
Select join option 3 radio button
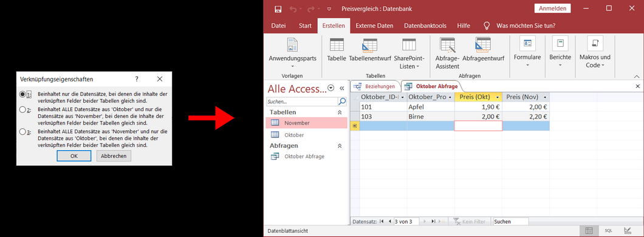(22, 132)
